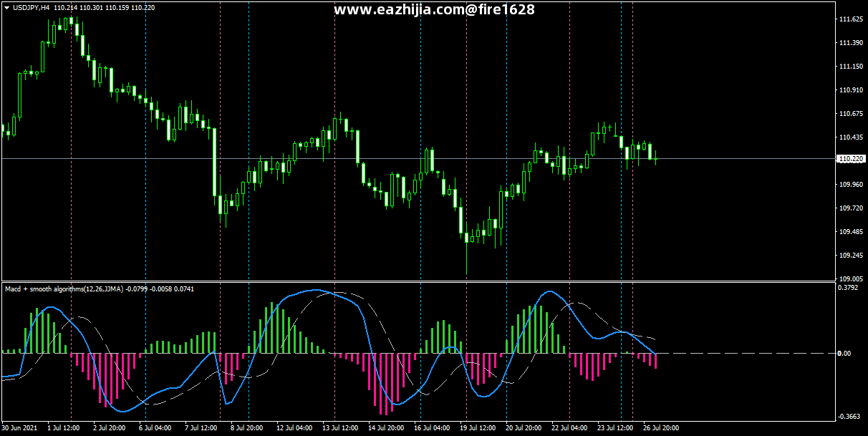The height and width of the screenshot is (436, 868).
Task: Click the 109.720 price scale value
Action: click(x=849, y=208)
